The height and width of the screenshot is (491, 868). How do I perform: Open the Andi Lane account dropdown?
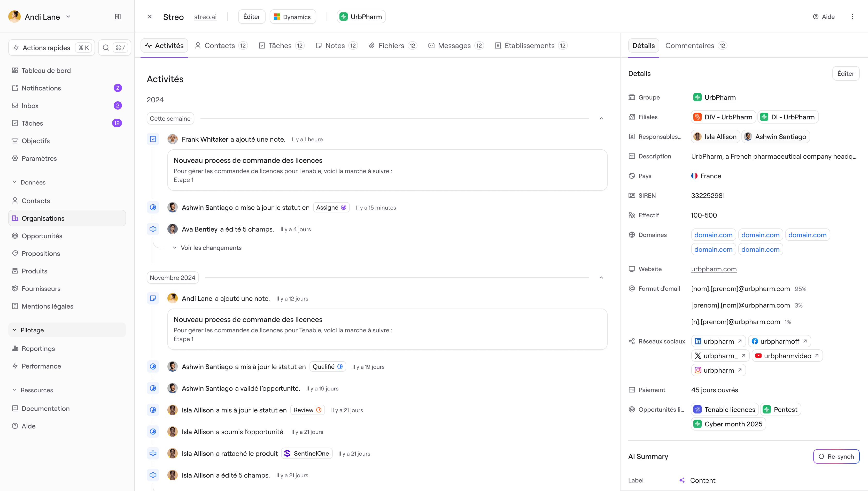(68, 17)
